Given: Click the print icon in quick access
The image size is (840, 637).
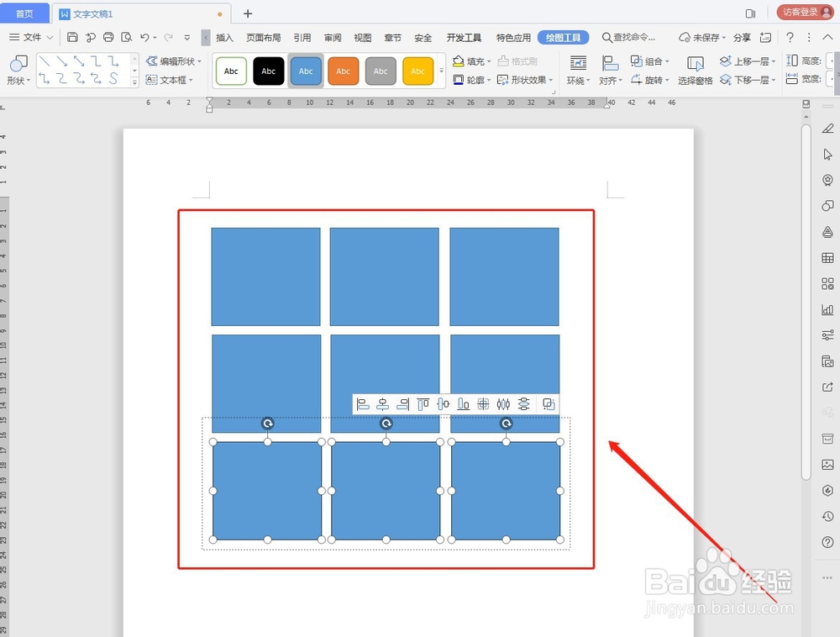Looking at the screenshot, I should coord(108,37).
